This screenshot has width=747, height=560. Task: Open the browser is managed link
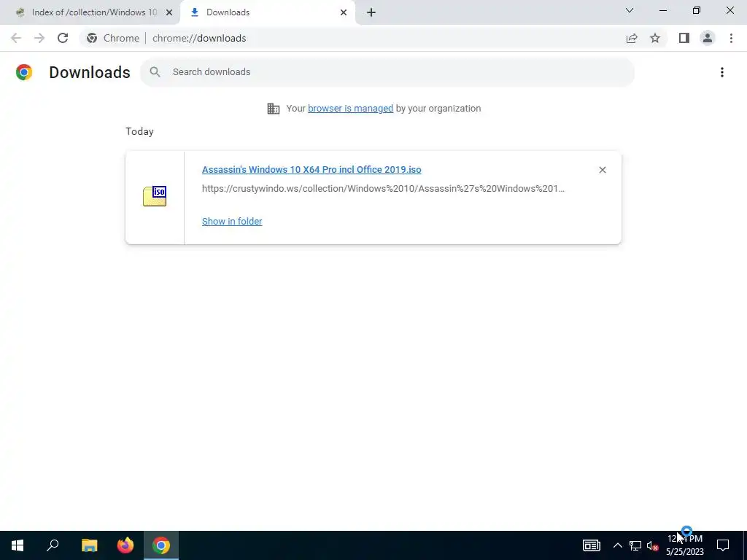tap(351, 109)
